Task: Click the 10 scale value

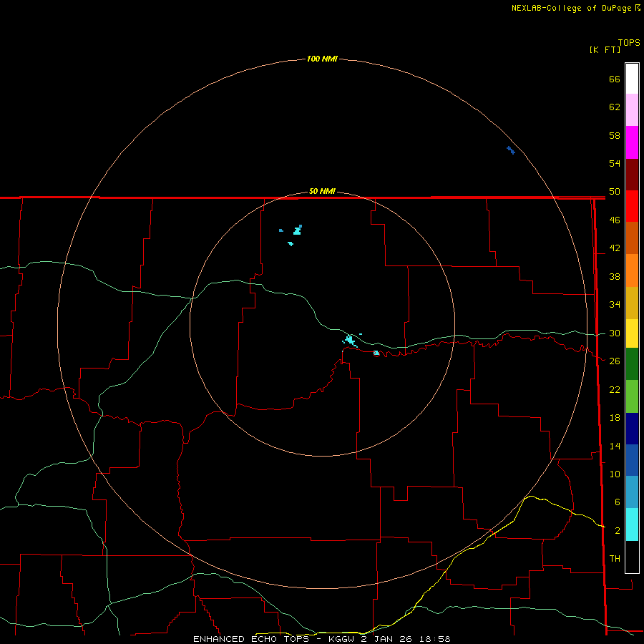Action: click(x=615, y=474)
